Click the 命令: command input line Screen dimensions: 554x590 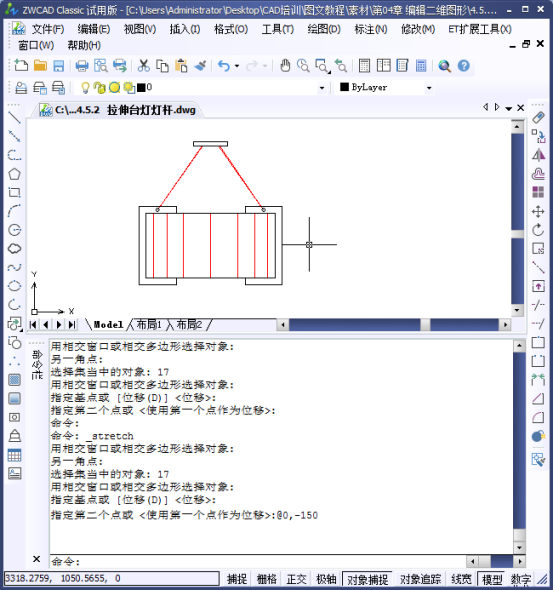(258, 562)
